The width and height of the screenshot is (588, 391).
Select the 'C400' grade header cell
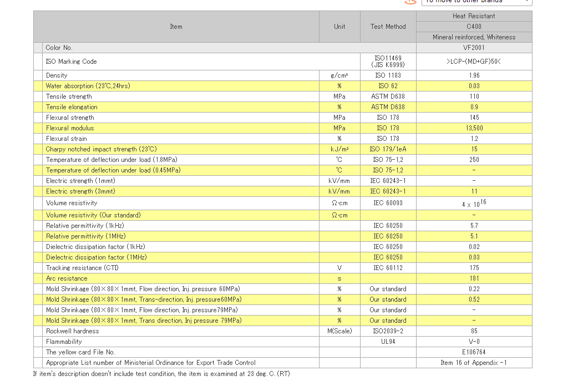[474, 27]
